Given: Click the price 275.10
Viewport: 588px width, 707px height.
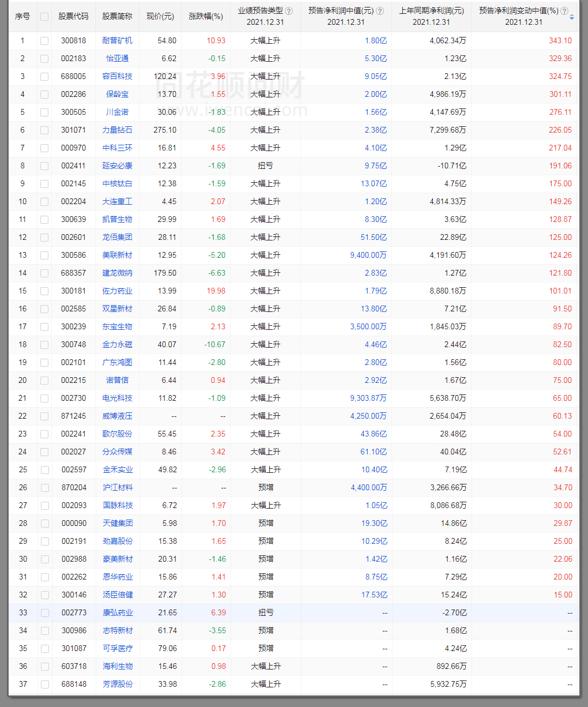Looking at the screenshot, I should pyautogui.click(x=165, y=130).
